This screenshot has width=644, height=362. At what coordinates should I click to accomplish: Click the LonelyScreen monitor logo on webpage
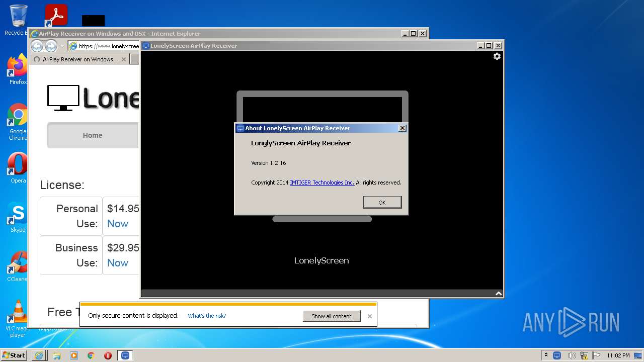click(63, 98)
